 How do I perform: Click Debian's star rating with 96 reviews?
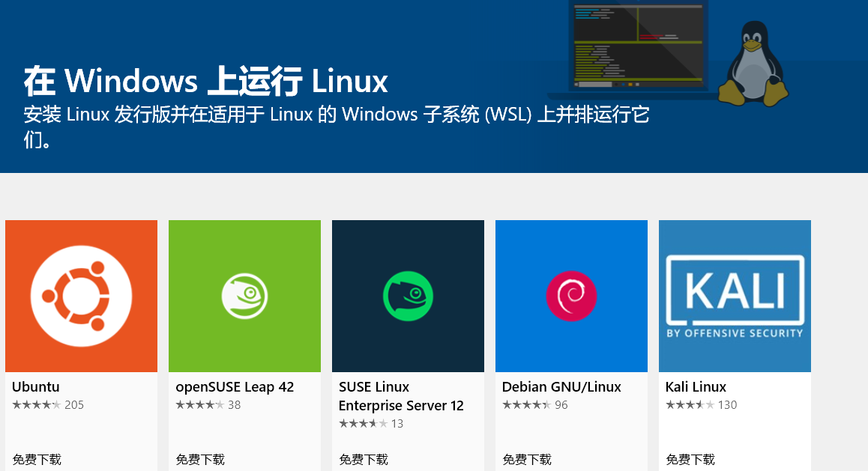click(x=534, y=405)
